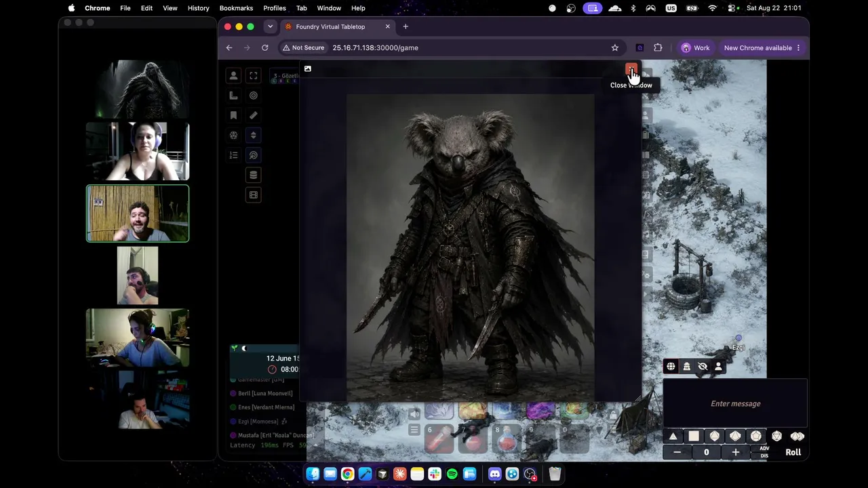
Task: Click the 08:00 clock time
Action: point(290,369)
